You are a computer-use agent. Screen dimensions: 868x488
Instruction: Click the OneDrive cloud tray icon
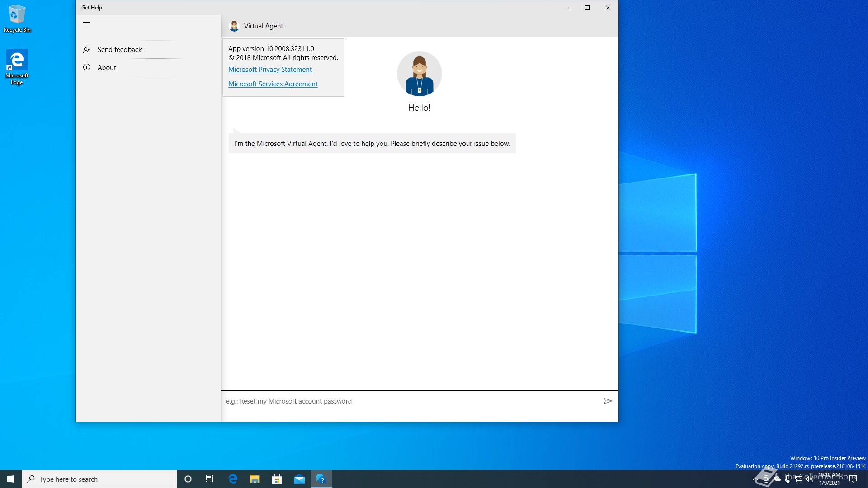click(x=777, y=479)
